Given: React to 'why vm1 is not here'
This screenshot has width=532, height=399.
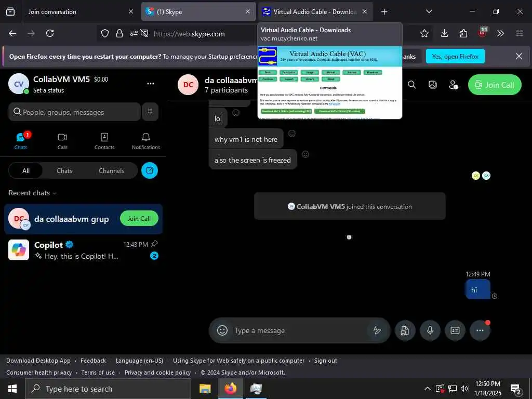Looking at the screenshot, I should click(x=292, y=134).
